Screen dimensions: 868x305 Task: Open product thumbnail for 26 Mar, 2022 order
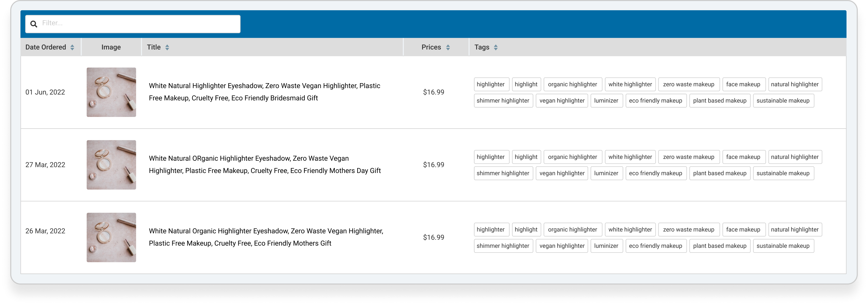111,238
